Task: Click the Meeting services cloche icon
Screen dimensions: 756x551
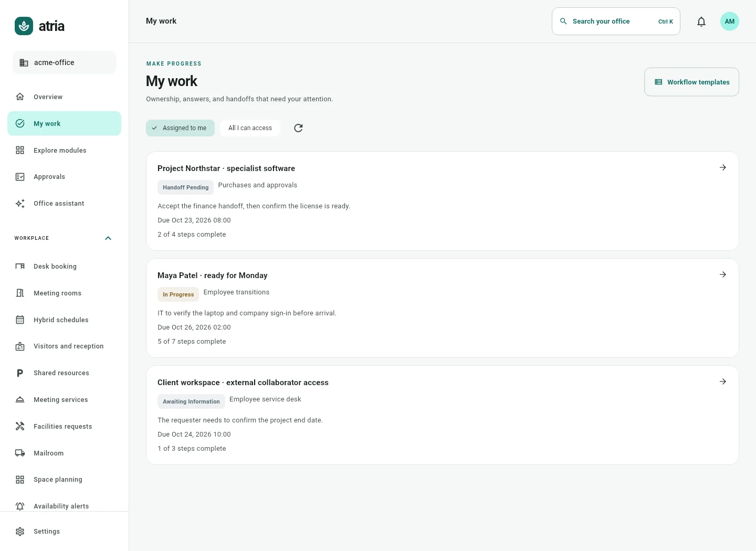Action: (20, 399)
